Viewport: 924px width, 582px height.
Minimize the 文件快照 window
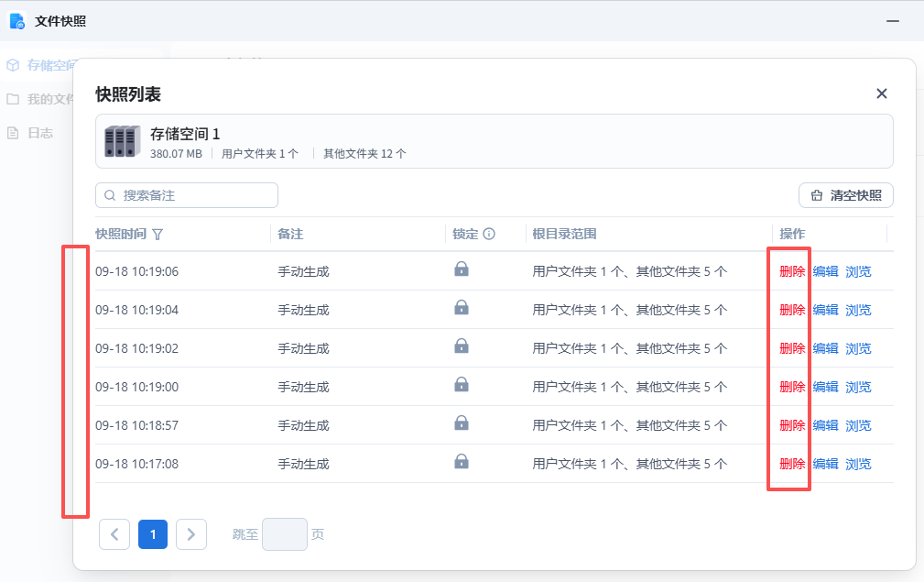[x=892, y=20]
